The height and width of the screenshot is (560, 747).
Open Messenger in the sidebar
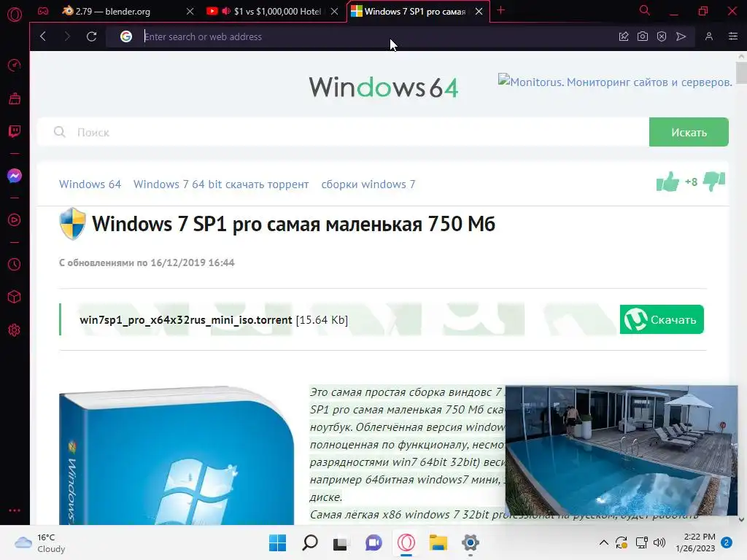tap(15, 176)
